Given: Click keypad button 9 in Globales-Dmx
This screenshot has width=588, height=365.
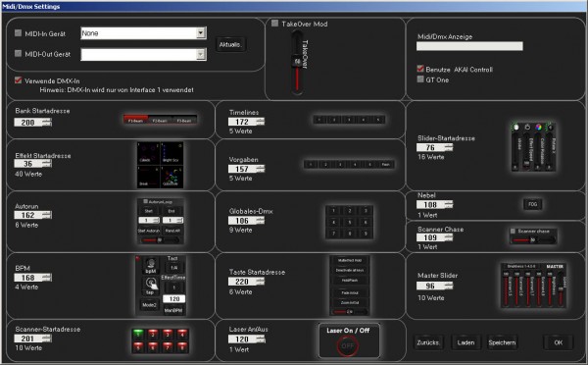Looking at the screenshot, I should click(366, 234).
